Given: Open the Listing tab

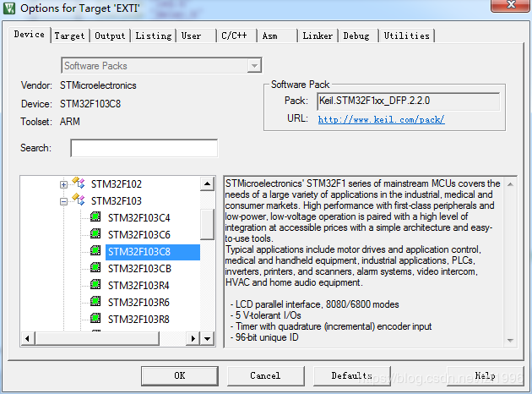Looking at the screenshot, I should point(154,36).
